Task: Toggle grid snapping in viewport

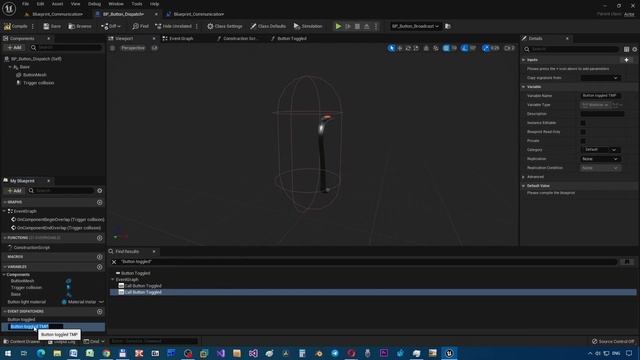Action: point(446,48)
